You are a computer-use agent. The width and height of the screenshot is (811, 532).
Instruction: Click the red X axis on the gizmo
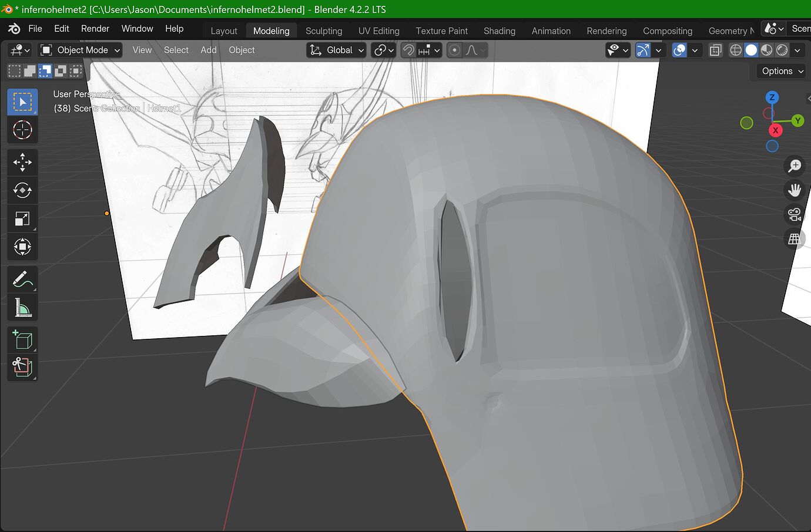tap(776, 130)
